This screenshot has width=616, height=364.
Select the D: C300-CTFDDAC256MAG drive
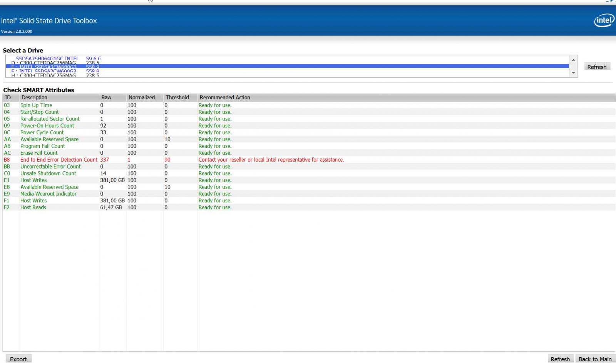287,62
